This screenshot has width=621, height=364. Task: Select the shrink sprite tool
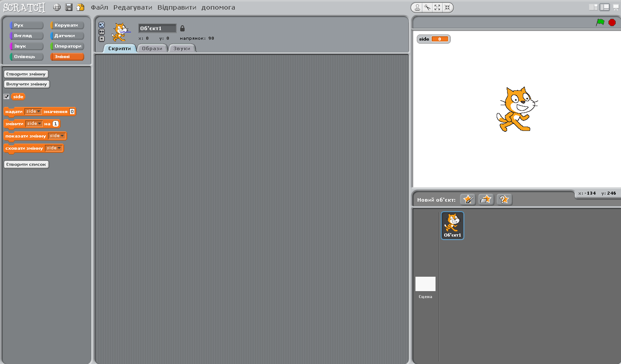(447, 7)
